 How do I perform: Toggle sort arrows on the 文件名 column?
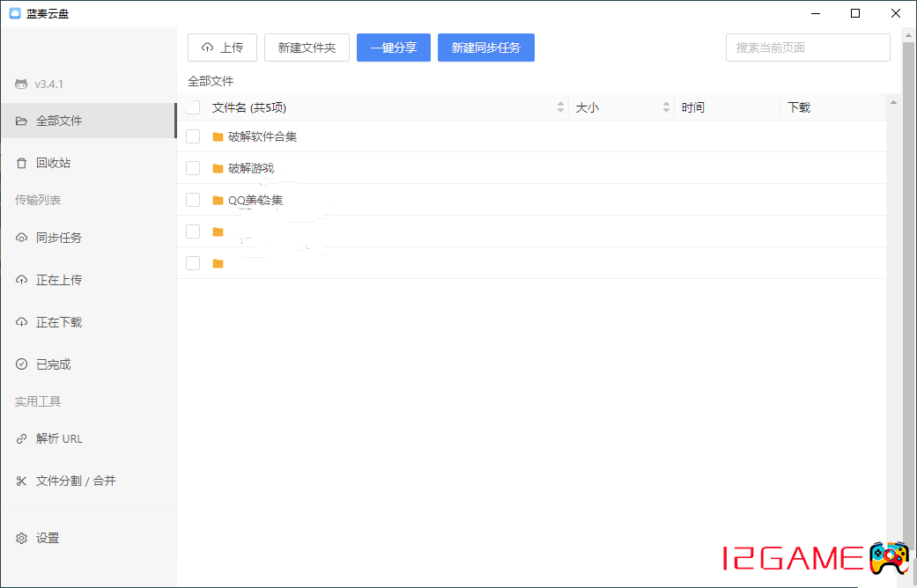561,107
